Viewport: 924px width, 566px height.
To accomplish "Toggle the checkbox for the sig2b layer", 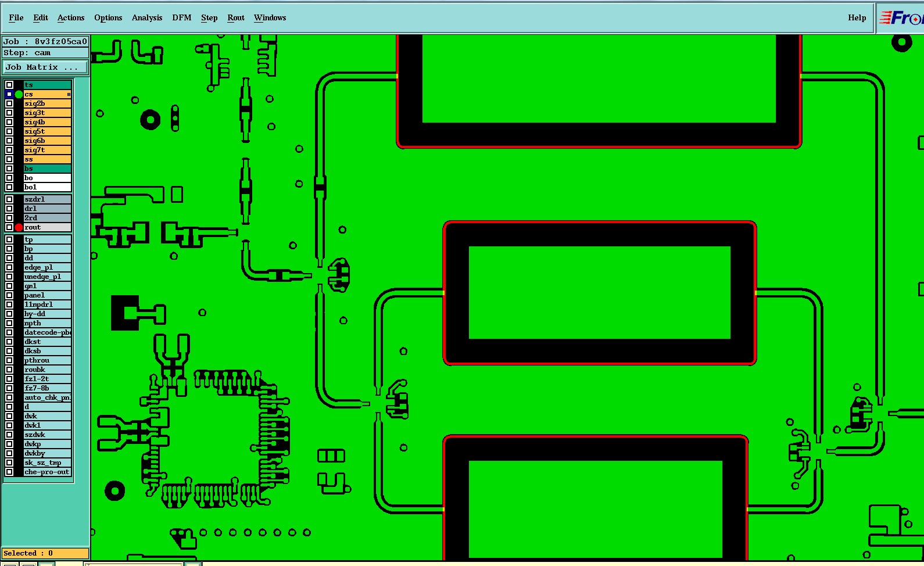I will [x=9, y=103].
